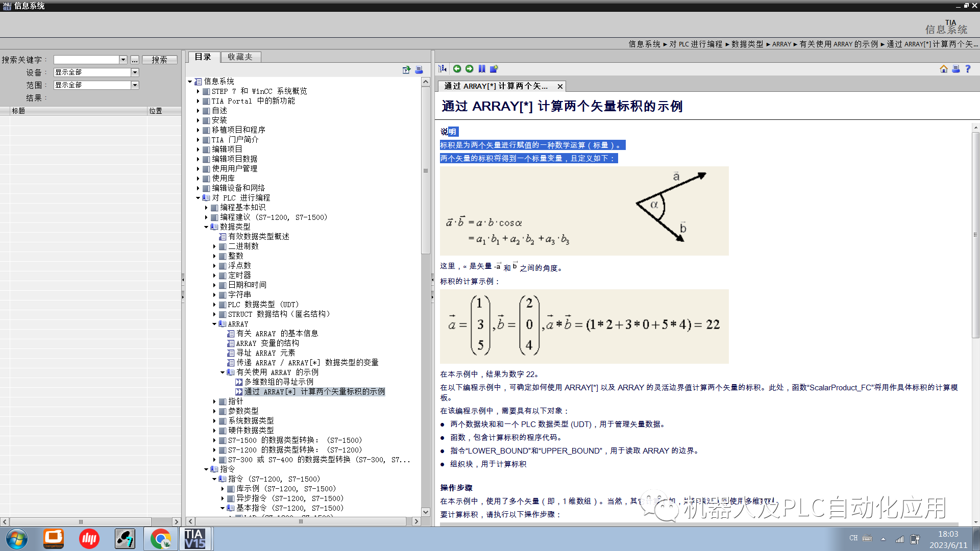Viewport: 980px width, 551px height.
Task: Switch to the 收藏夹 tab
Action: click(240, 57)
